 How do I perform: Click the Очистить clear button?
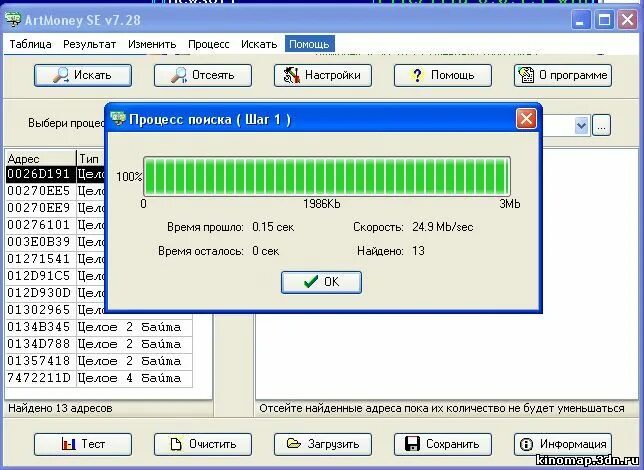click(x=203, y=444)
